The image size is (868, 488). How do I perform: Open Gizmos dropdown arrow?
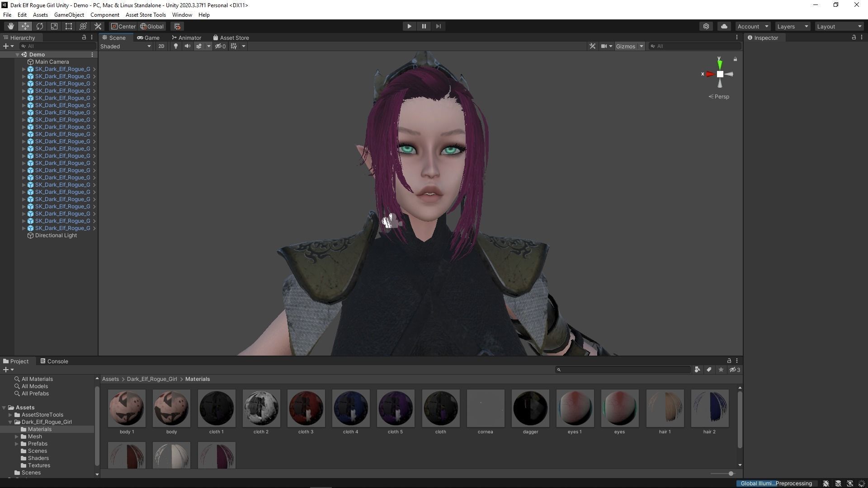click(641, 46)
